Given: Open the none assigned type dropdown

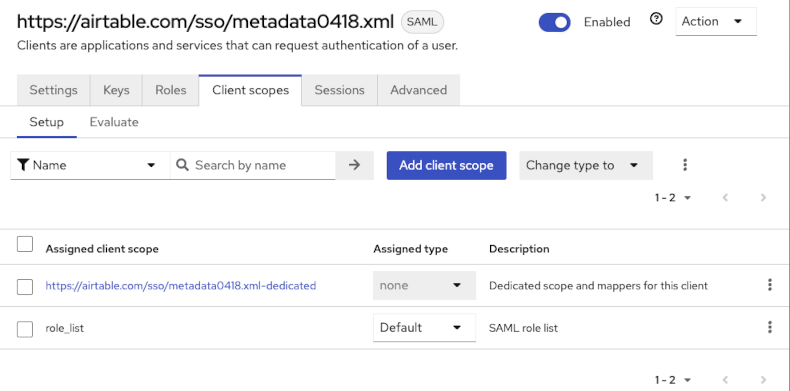Looking at the screenshot, I should click(424, 285).
